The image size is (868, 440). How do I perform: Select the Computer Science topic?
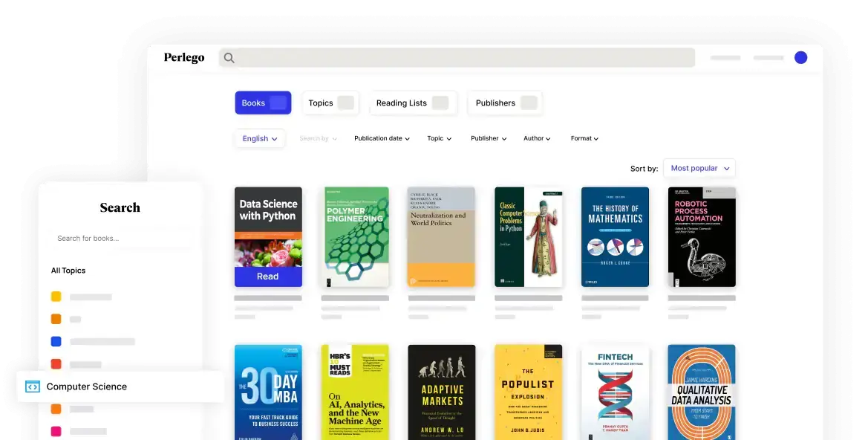(x=87, y=386)
